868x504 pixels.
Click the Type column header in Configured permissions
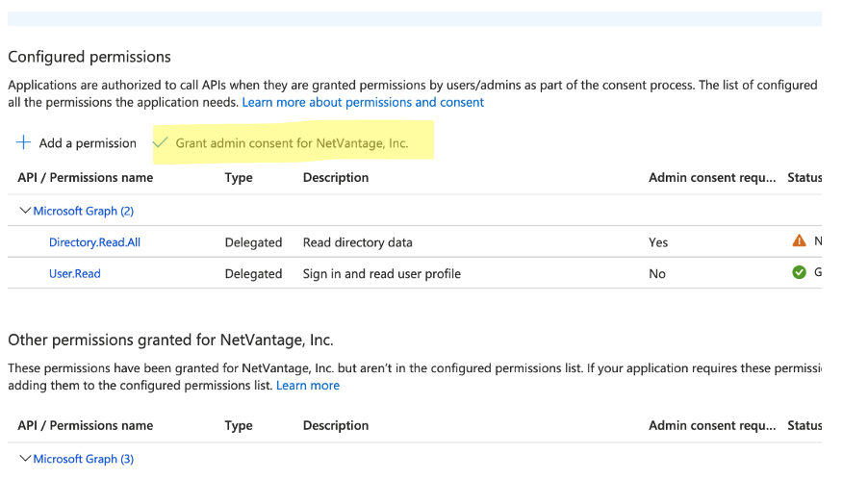(x=239, y=177)
